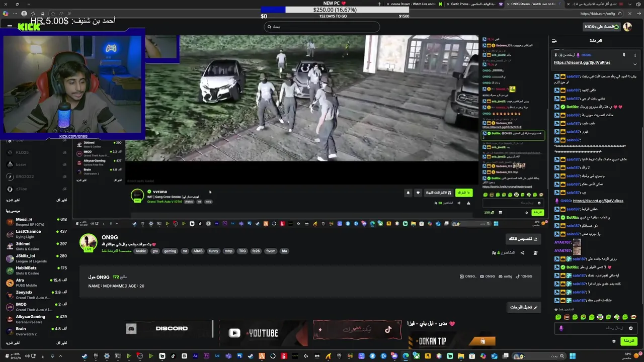Select the fivem tag

(x=271, y=251)
